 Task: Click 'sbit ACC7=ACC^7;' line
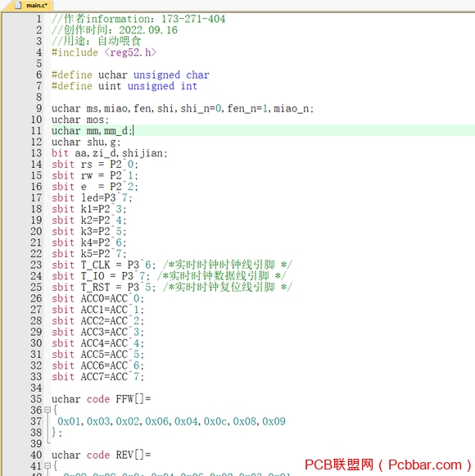[x=97, y=377]
